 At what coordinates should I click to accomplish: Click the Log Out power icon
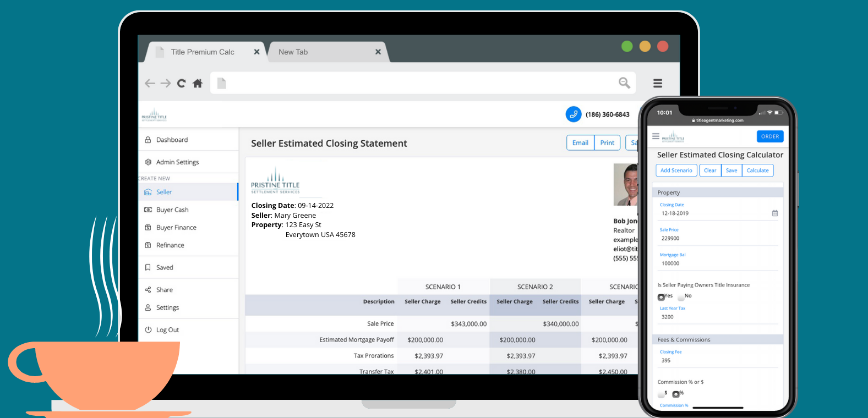click(x=148, y=330)
